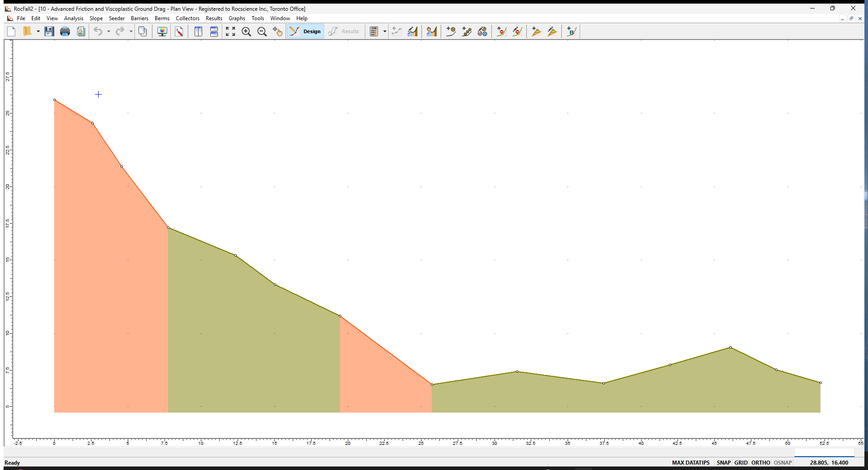Expand the Undo history dropdown arrow
The image size is (868, 470).
point(108,31)
